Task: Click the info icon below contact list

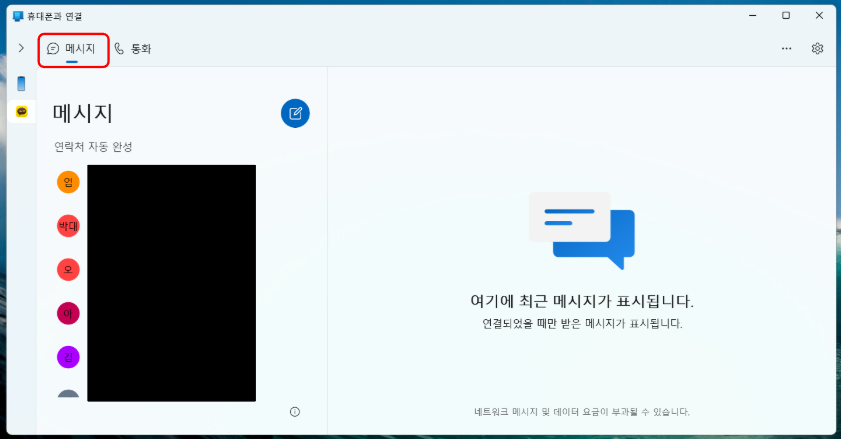Action: pos(295,412)
